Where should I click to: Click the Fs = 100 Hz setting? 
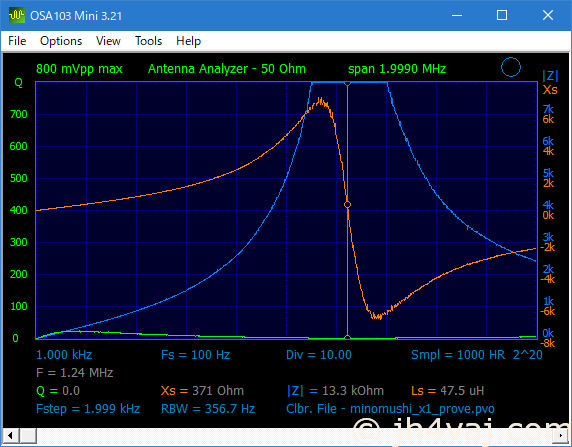(x=196, y=355)
